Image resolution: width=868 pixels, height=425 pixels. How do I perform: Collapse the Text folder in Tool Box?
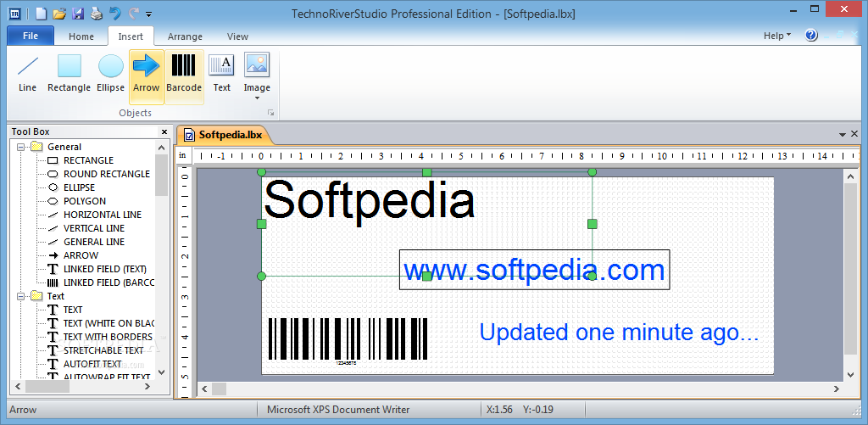(x=21, y=296)
